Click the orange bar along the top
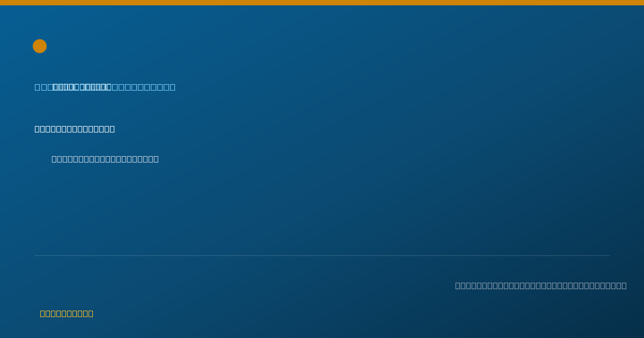 click(322, 3)
